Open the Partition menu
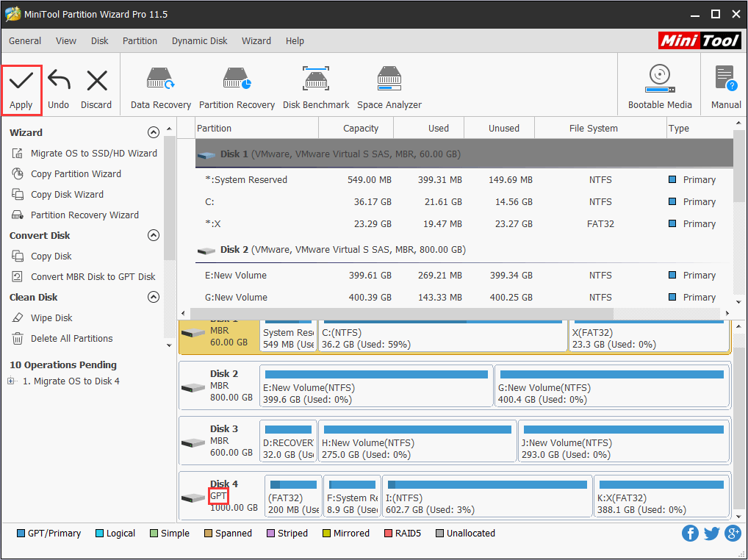 pos(140,41)
